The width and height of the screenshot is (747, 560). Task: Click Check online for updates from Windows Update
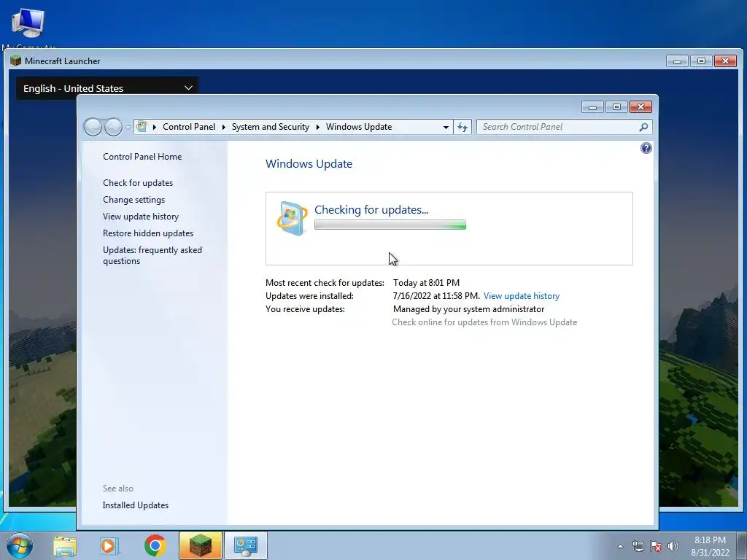click(484, 322)
